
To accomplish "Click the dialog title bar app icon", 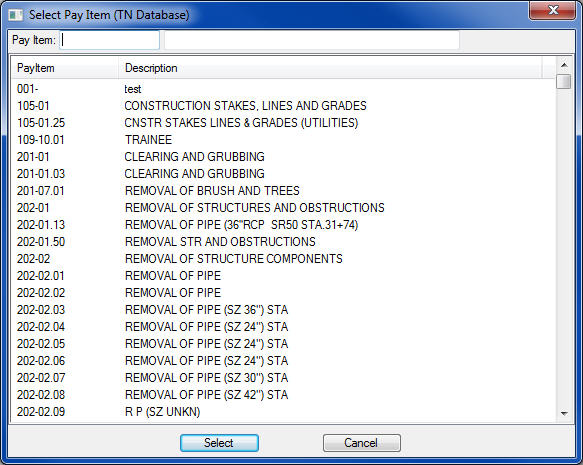I will 16,15.
